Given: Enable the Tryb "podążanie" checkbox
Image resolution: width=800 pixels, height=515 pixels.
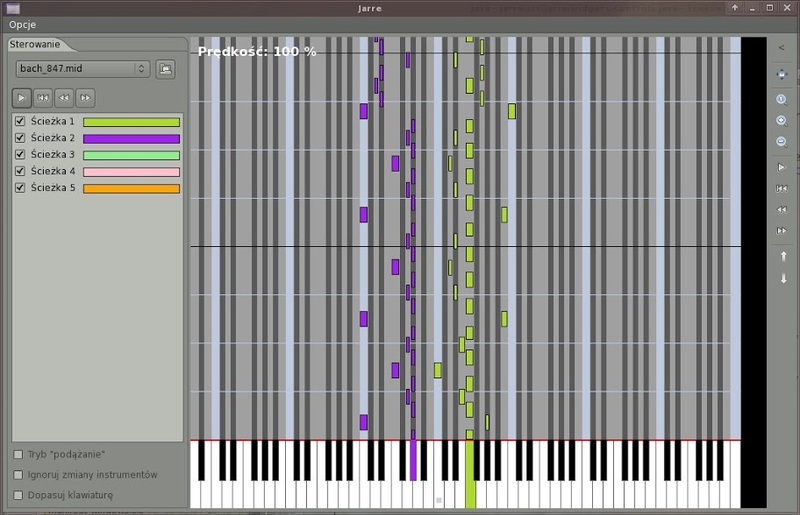Looking at the screenshot, I should (x=19, y=454).
